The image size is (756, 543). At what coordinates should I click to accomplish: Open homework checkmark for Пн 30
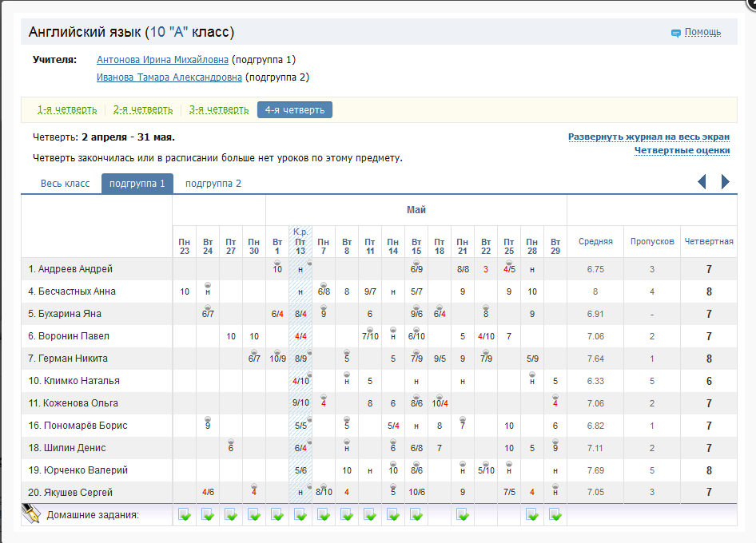(254, 515)
